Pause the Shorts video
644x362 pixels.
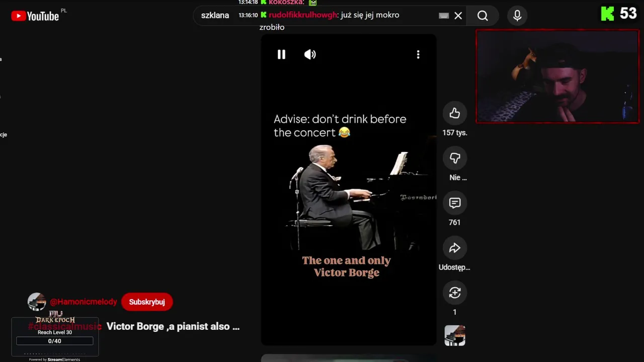click(x=281, y=54)
